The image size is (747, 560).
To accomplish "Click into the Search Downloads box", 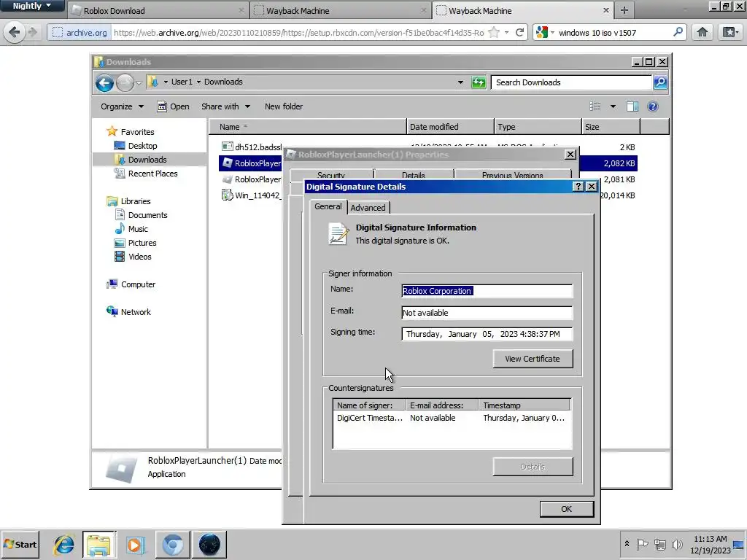I will pyautogui.click(x=572, y=82).
